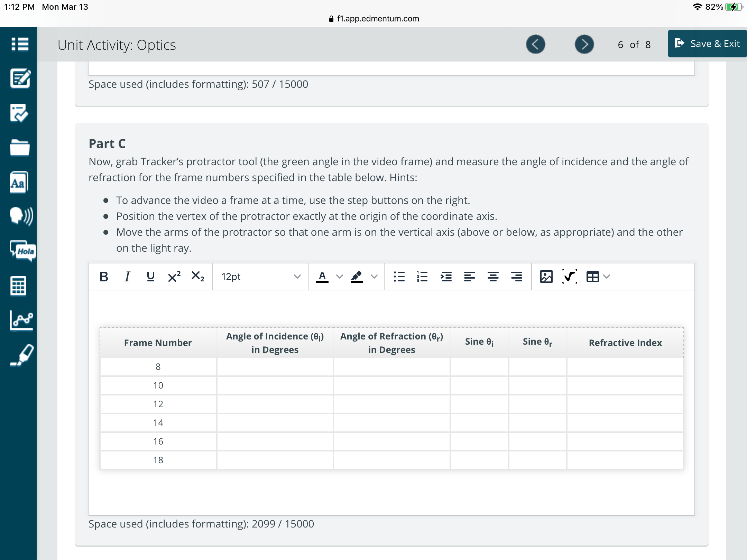Open the folder icon in sidebar
This screenshot has width=747, height=560.
pyautogui.click(x=20, y=148)
